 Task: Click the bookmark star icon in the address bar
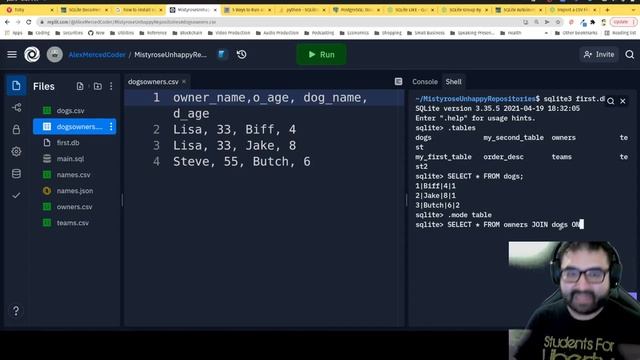pos(558,22)
